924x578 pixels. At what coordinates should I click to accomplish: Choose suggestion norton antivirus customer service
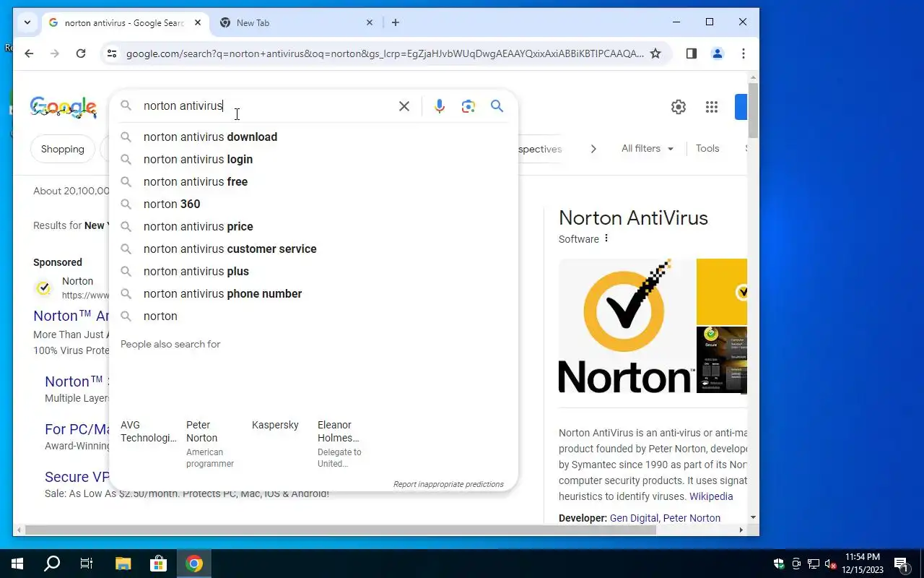click(313, 249)
